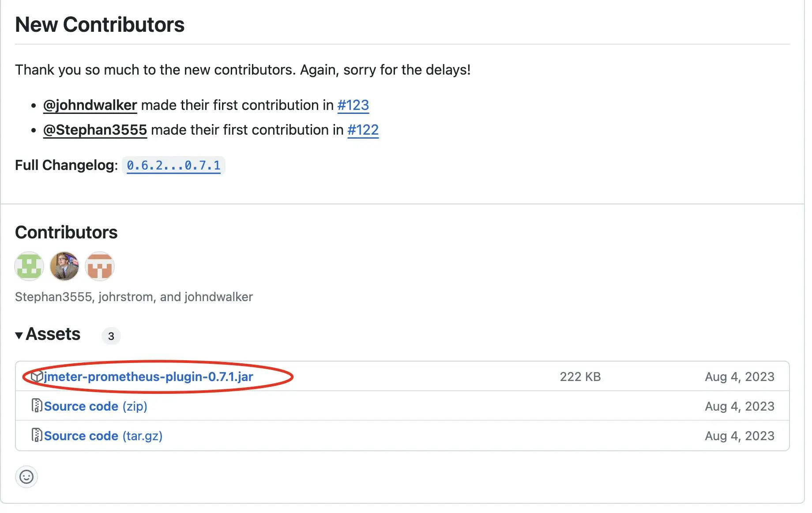The image size is (812, 513).
Task: Open the photo avatar of the contributor
Action: tap(64, 266)
